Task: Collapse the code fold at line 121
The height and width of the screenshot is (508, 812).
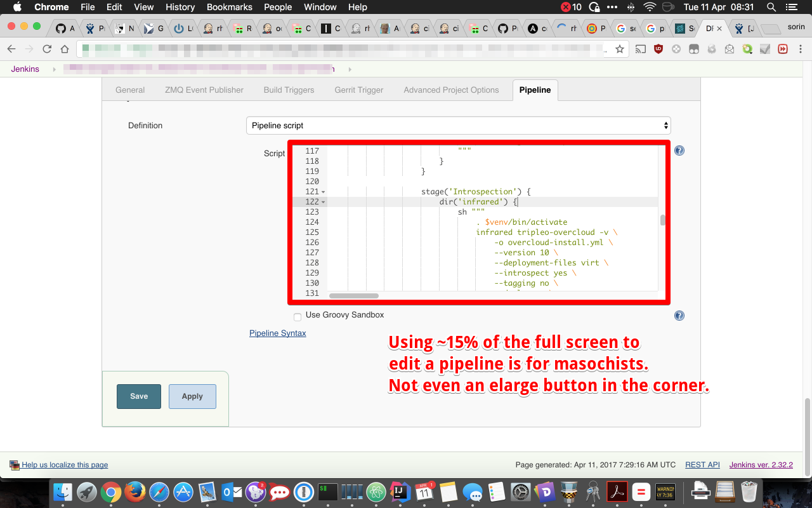Action: (324, 192)
